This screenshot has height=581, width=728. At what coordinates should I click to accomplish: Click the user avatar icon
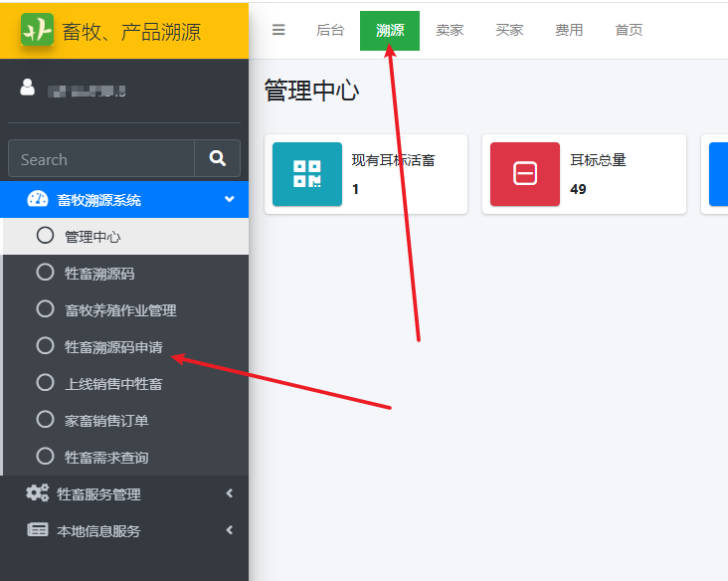(28, 87)
